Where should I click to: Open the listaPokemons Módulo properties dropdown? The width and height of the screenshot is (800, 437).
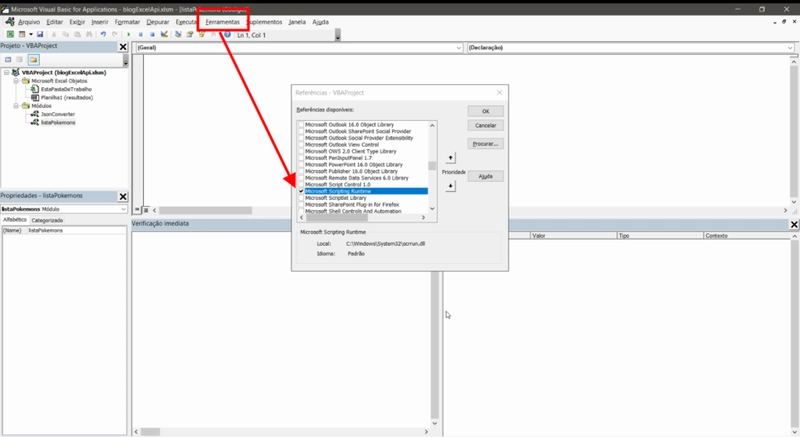point(123,209)
